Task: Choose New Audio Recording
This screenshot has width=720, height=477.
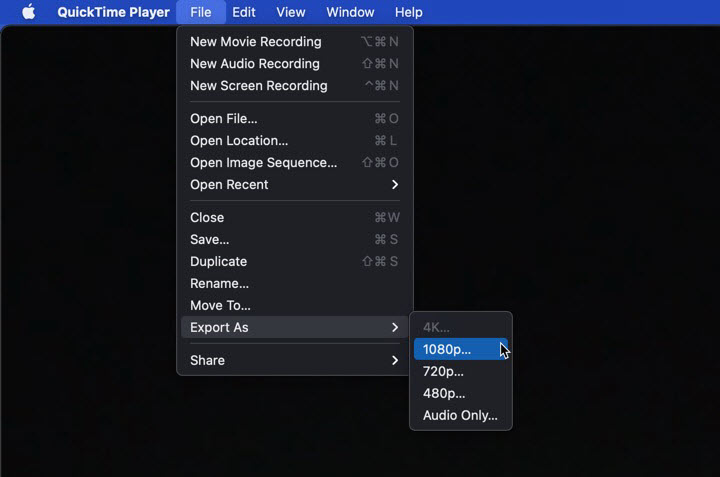Action: pyautogui.click(x=295, y=64)
